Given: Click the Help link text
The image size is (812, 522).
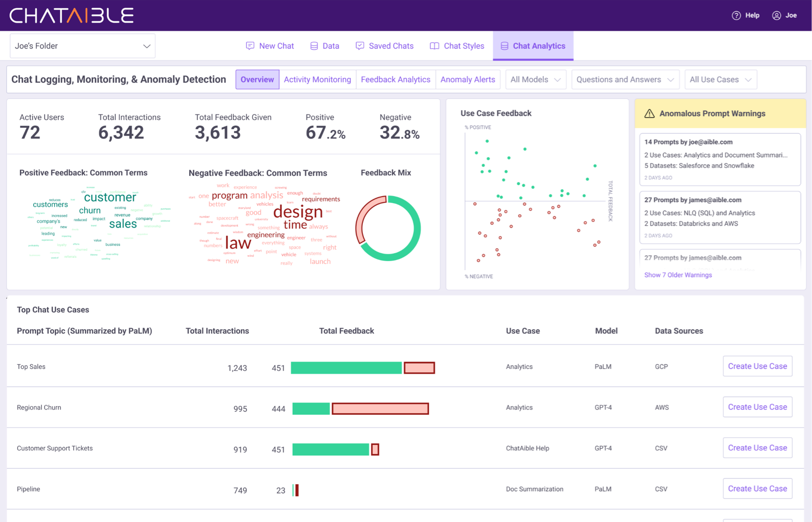Looking at the screenshot, I should click(x=753, y=15).
